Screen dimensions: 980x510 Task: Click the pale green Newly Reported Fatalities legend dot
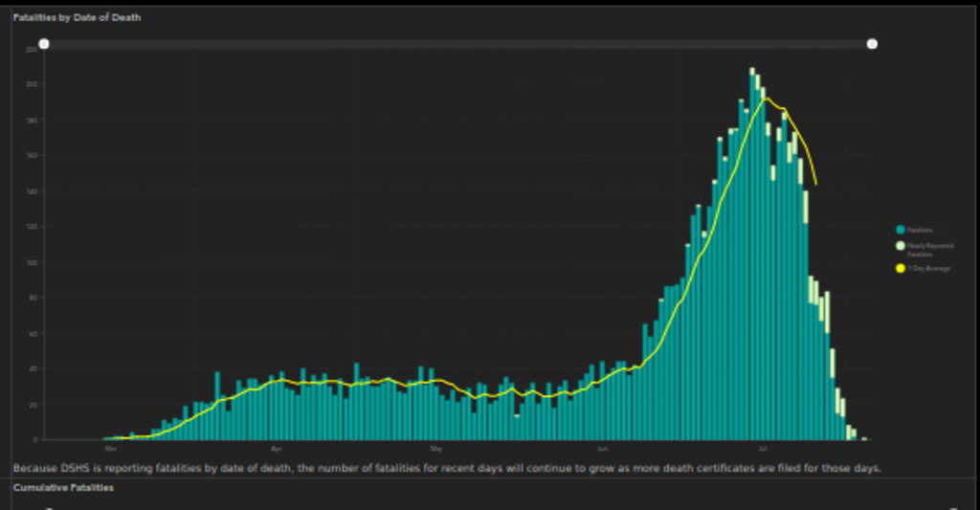click(900, 247)
